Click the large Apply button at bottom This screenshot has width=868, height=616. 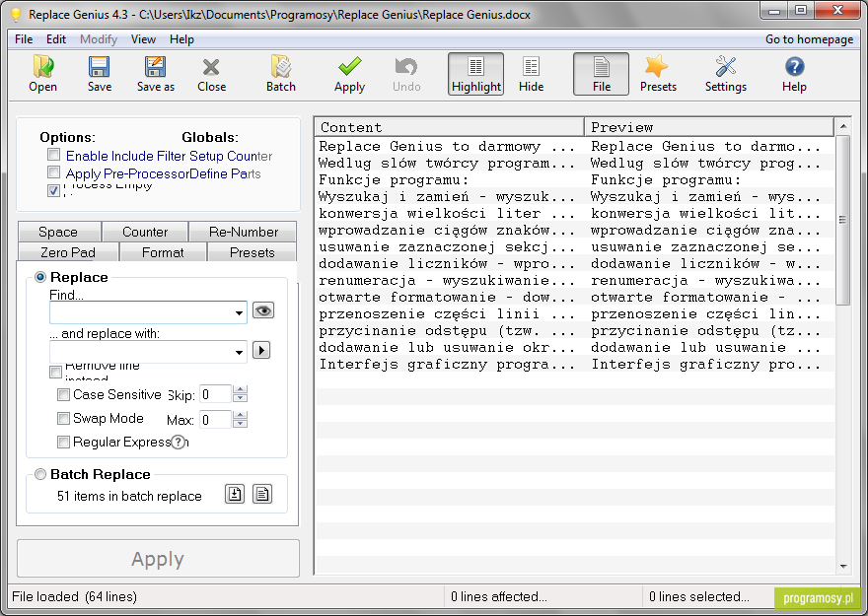[x=158, y=559]
